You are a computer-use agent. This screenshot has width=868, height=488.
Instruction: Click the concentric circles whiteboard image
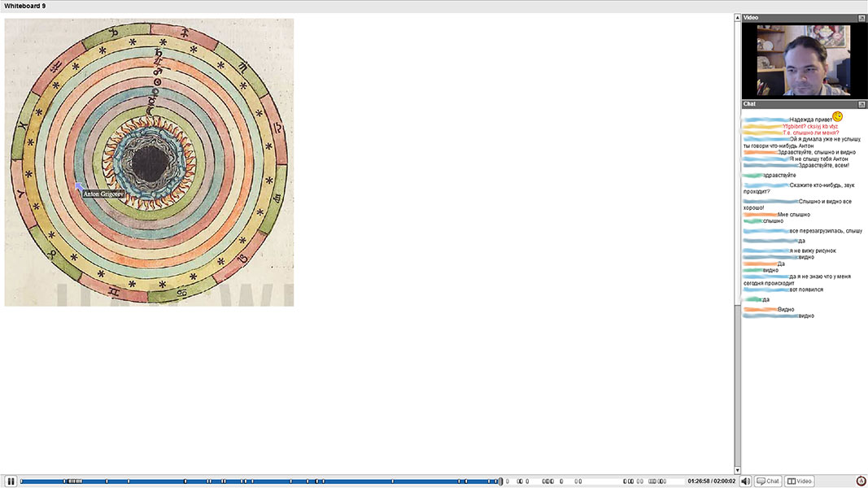coord(149,162)
